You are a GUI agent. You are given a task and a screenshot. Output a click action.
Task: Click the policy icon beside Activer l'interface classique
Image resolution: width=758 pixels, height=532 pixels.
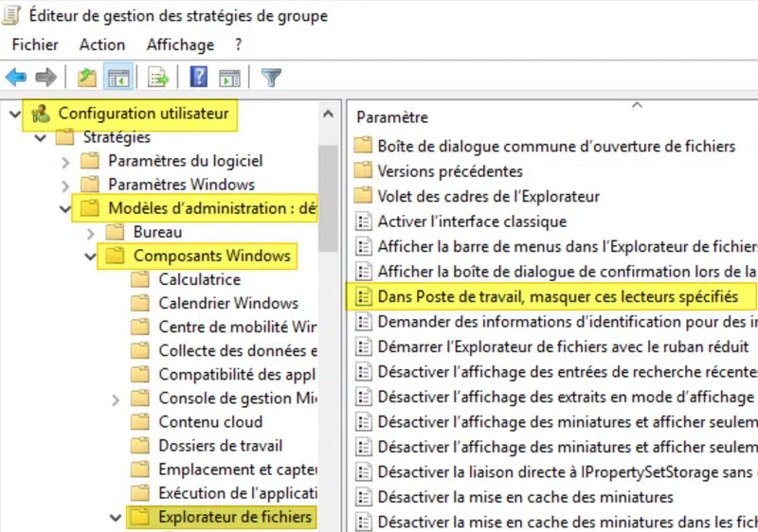[364, 222]
